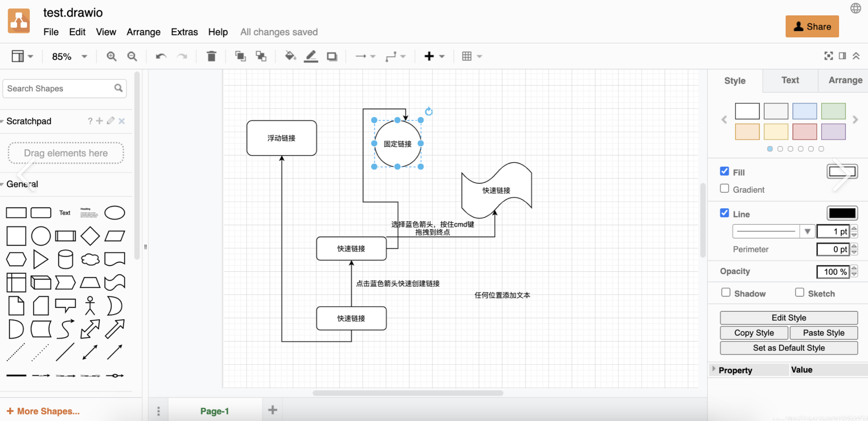Click the Zoom In magnifier icon
The height and width of the screenshot is (421, 868).
tap(111, 56)
